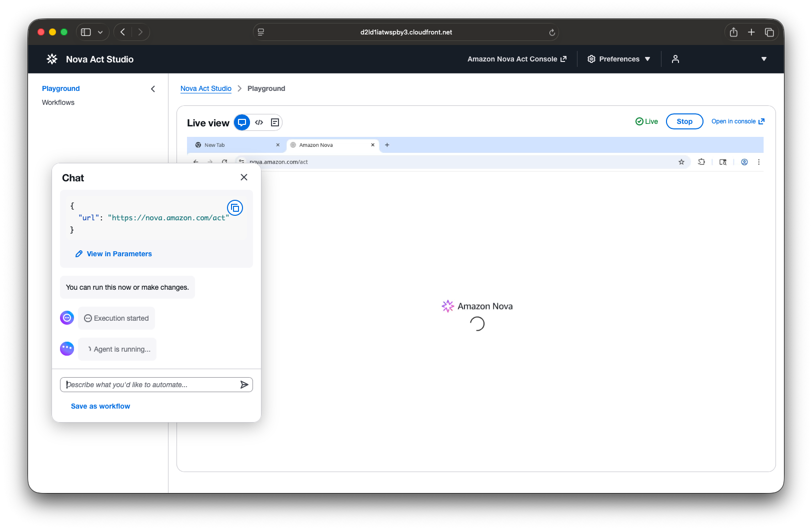812x530 pixels.
Task: Click the Nova Act Studio logo icon
Action: pyautogui.click(x=52, y=59)
